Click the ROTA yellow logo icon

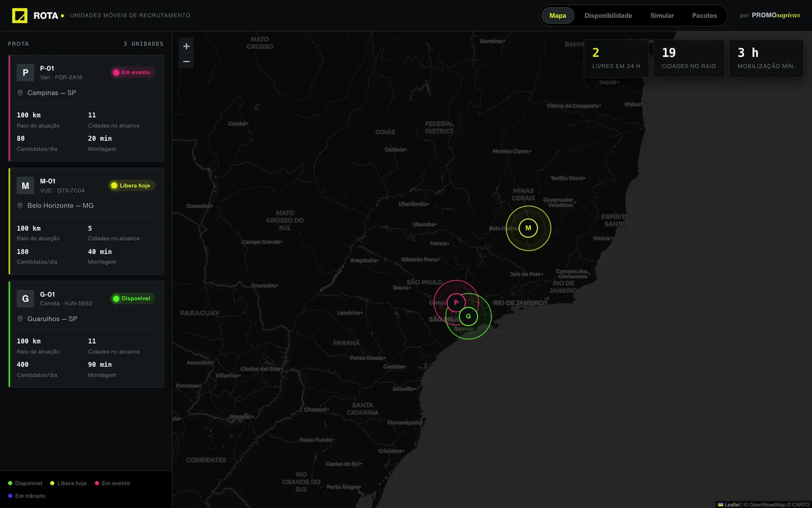(x=20, y=16)
